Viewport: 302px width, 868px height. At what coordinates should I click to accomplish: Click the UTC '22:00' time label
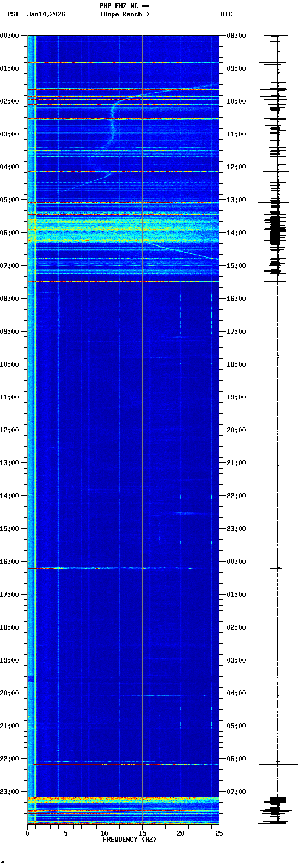236,496
